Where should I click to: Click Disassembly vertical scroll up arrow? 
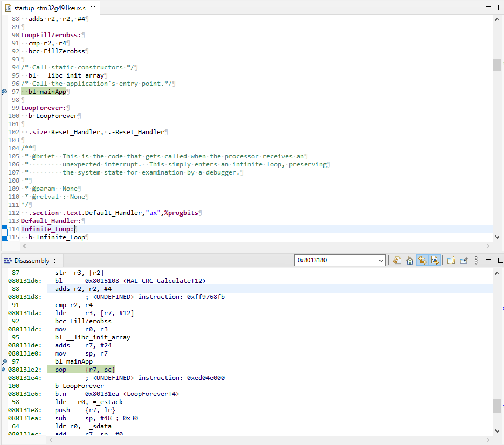497,273
